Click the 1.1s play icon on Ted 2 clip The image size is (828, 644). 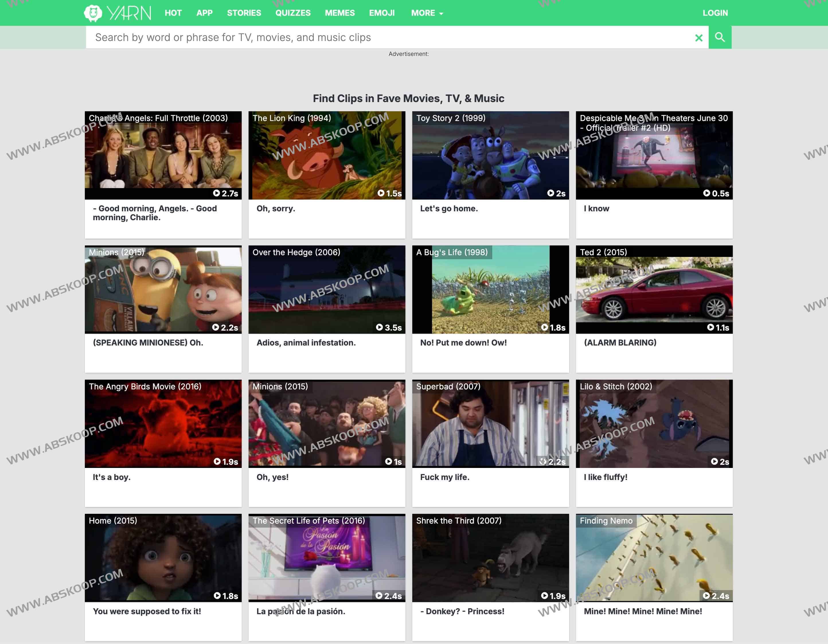(710, 327)
